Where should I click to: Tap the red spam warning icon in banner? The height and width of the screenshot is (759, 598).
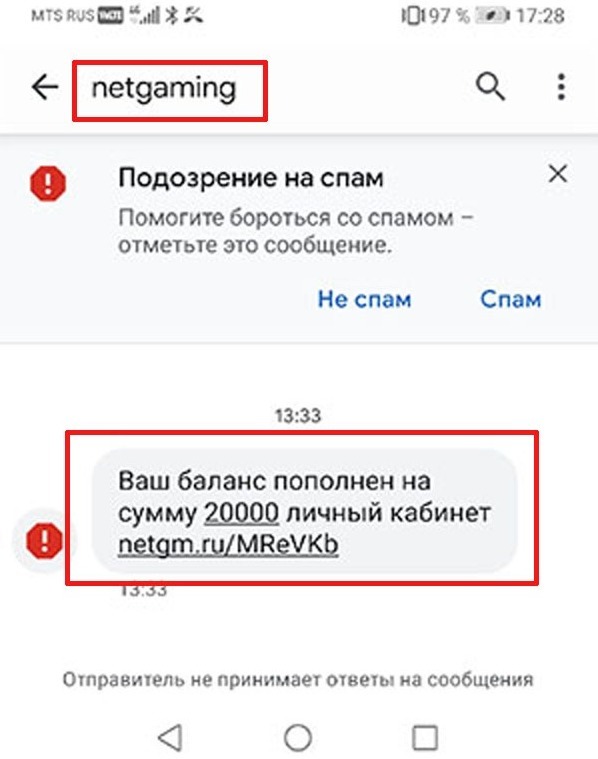point(48,183)
